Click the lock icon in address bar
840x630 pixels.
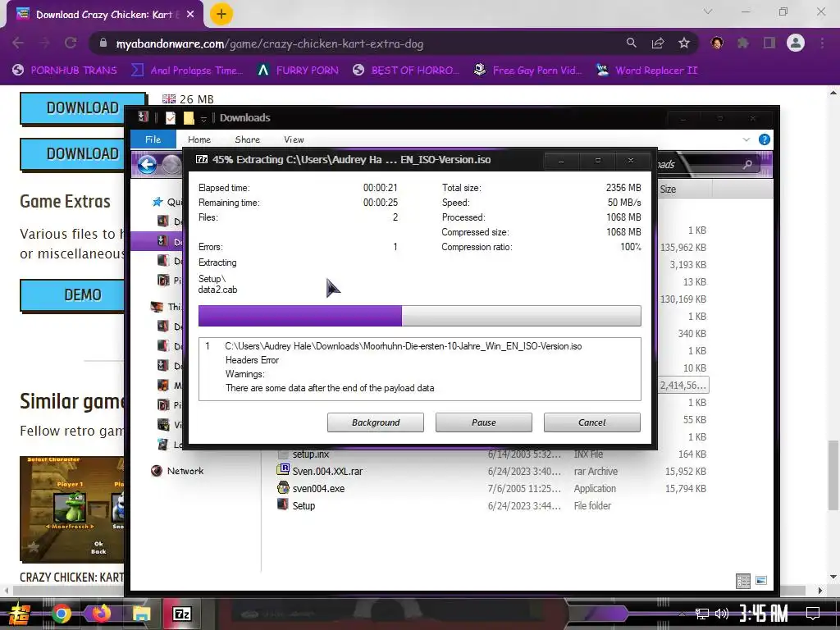pyautogui.click(x=103, y=43)
